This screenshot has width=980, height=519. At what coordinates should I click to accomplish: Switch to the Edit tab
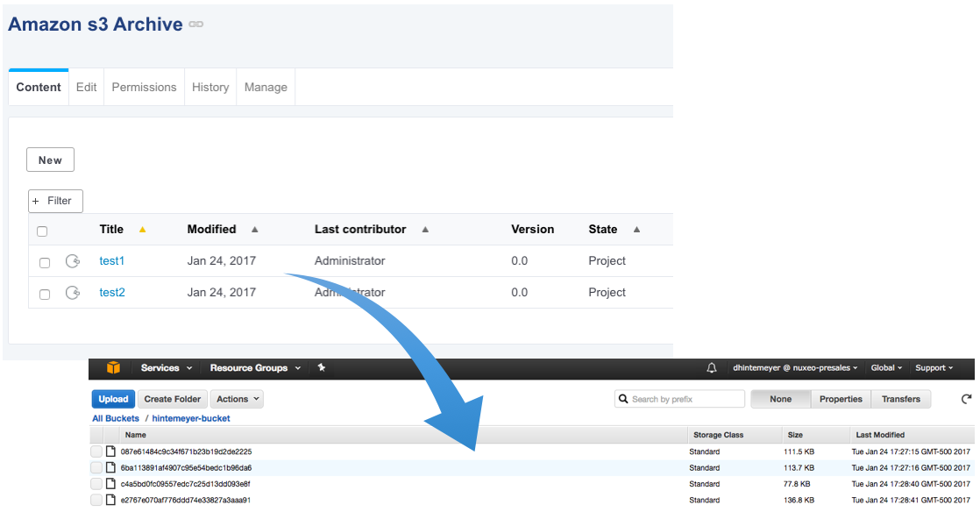point(86,88)
